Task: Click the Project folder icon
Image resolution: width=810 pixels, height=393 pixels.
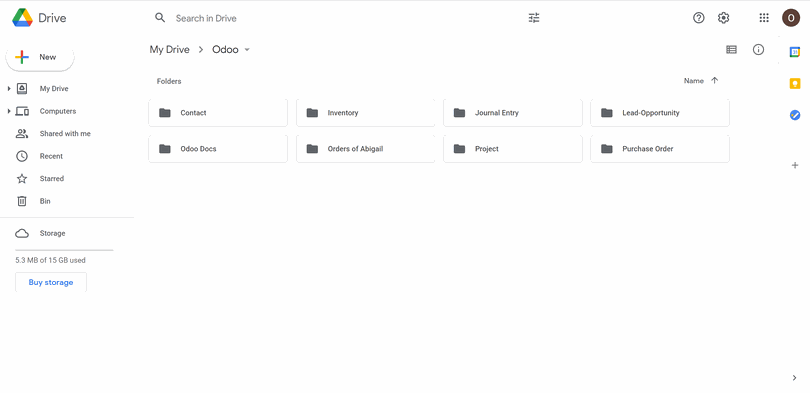Action: (459, 149)
